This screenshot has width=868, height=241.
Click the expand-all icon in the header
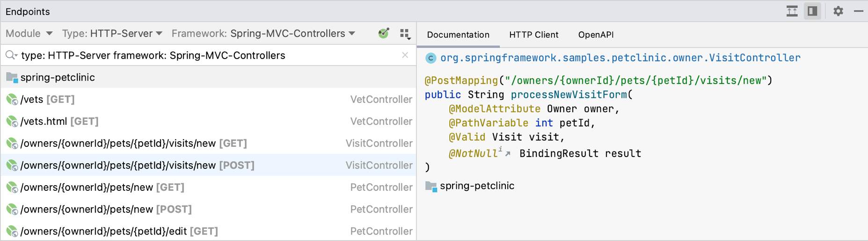pos(792,11)
